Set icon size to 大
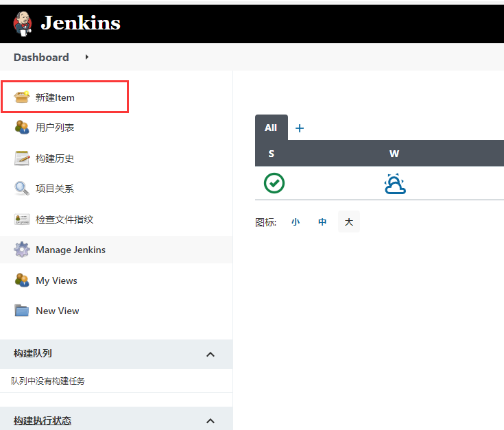The image size is (504, 430). (x=349, y=222)
